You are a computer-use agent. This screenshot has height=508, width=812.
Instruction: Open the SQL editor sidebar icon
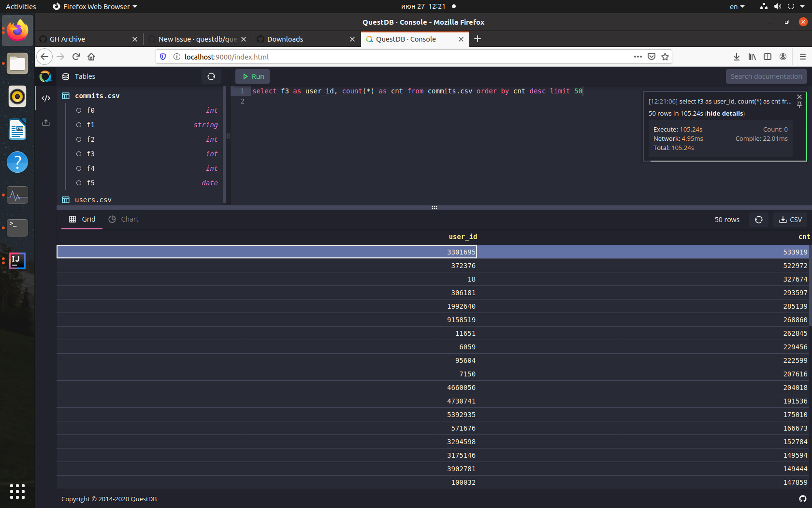(45, 98)
